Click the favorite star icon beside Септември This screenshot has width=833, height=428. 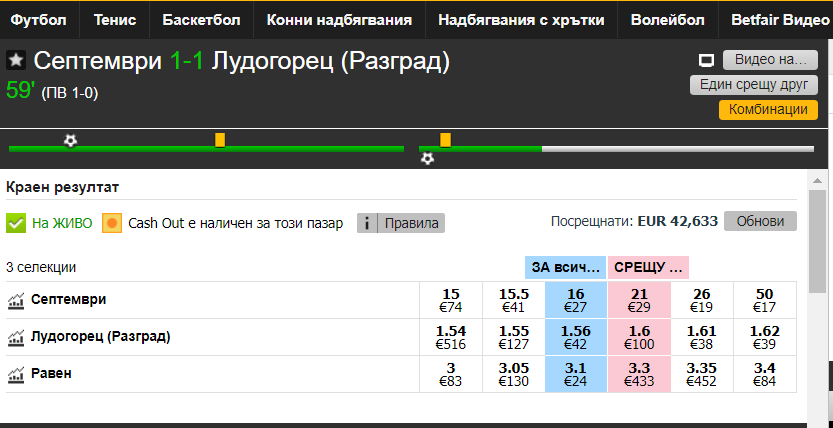tap(16, 61)
